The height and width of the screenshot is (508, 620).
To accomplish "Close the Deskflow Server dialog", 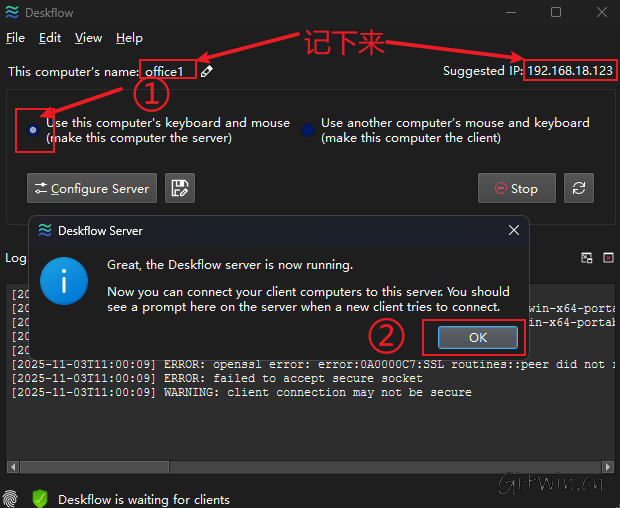I will (514, 230).
